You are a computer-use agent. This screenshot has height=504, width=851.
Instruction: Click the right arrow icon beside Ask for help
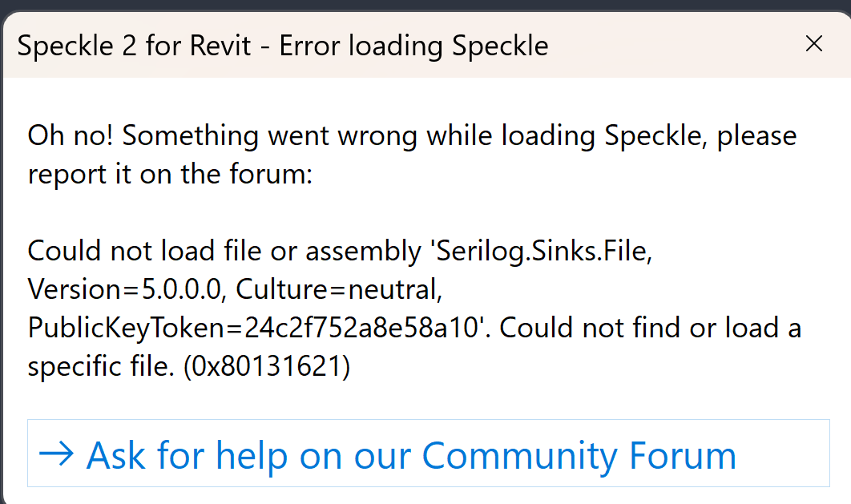click(56, 454)
